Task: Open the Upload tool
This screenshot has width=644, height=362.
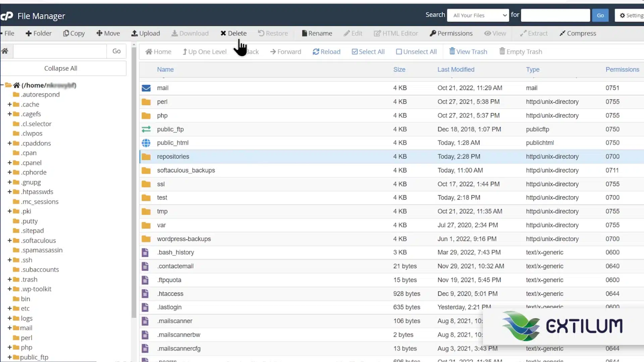Action: coord(146,33)
